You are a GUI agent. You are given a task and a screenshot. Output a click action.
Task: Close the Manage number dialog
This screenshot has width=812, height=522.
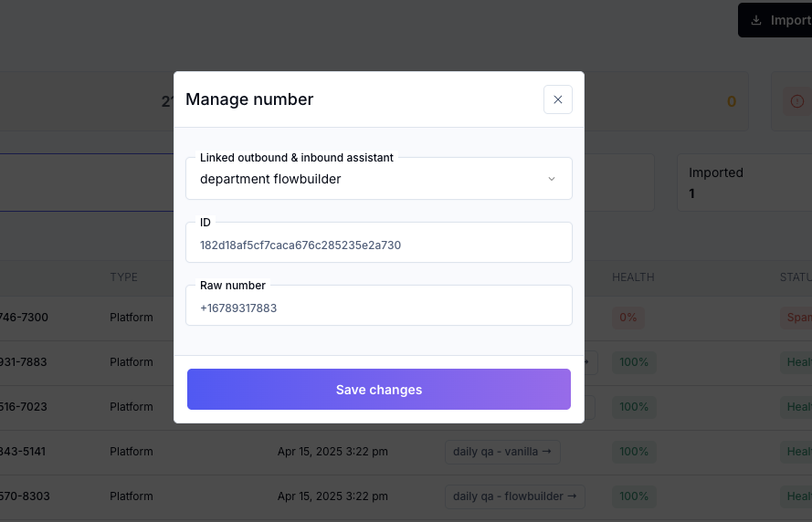[558, 99]
